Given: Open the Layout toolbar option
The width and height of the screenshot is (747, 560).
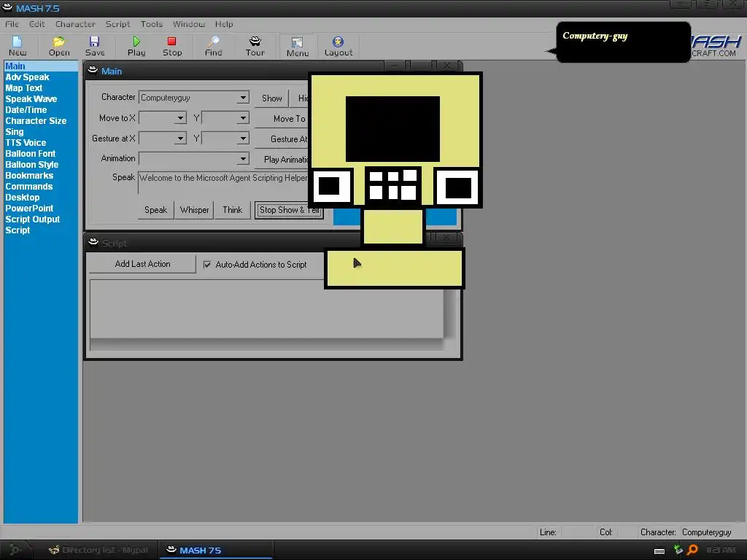Looking at the screenshot, I should point(338,46).
